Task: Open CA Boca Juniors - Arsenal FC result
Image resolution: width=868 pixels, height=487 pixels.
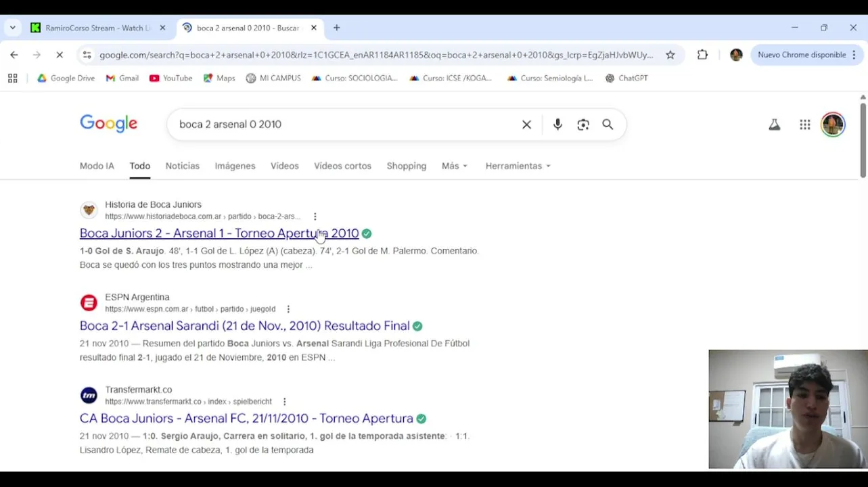Action: pyautogui.click(x=246, y=419)
